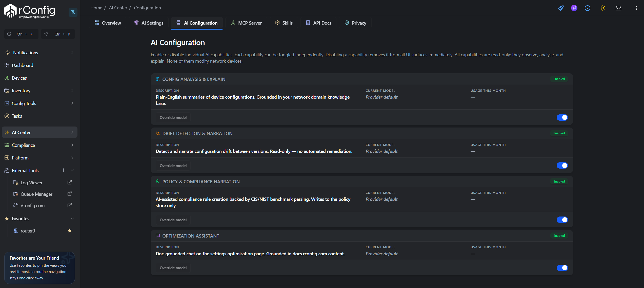Go to Home breadcrumb link
Screen dimensions: 644x288
[x=96, y=8]
